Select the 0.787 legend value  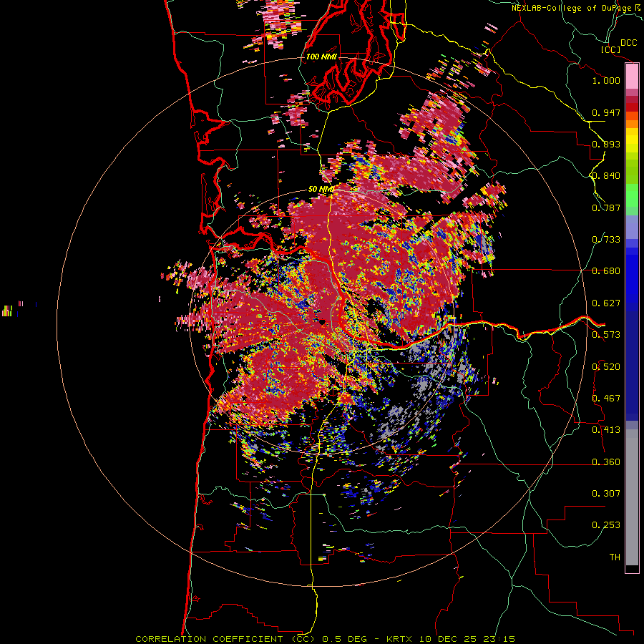606,208
